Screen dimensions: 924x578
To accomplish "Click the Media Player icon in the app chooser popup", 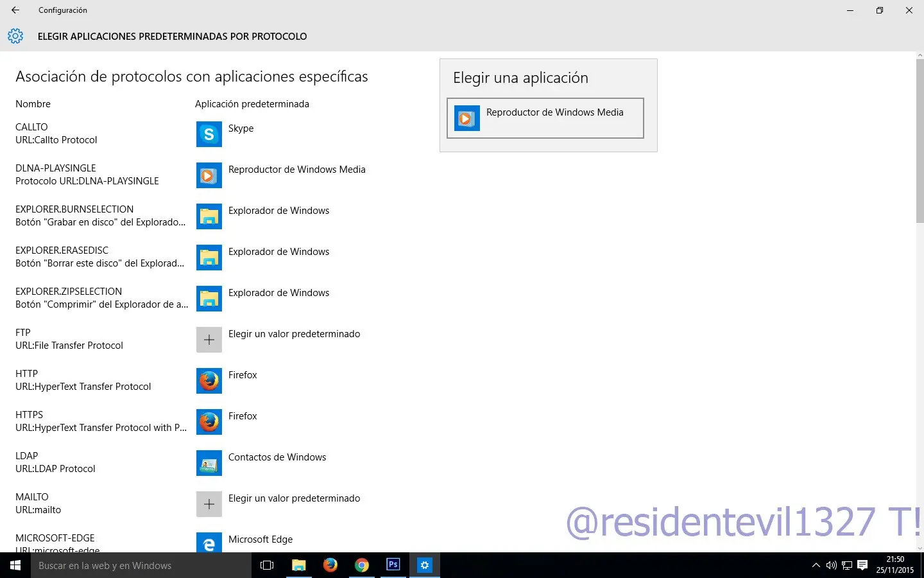I will point(467,118).
